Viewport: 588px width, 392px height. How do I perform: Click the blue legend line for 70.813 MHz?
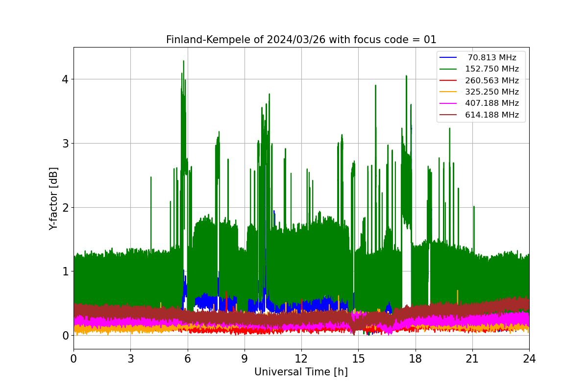[448, 58]
